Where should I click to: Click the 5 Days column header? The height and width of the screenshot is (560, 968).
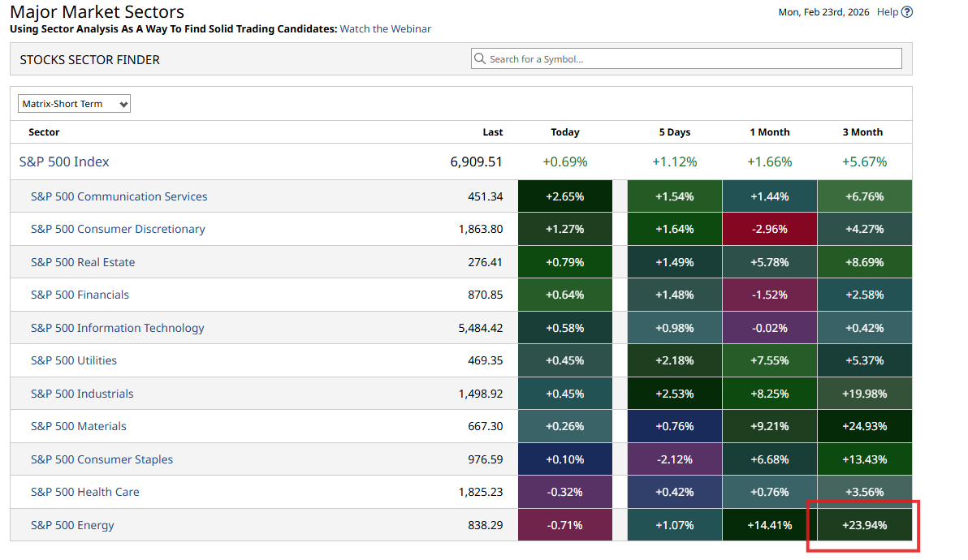674,132
